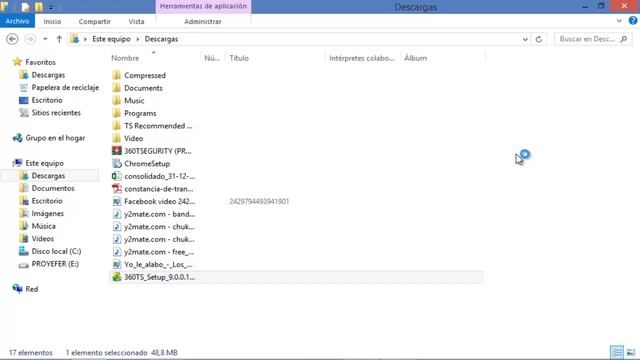Sort by the Nú... column header
Viewport: 640px width, 360px height.
tap(212, 58)
